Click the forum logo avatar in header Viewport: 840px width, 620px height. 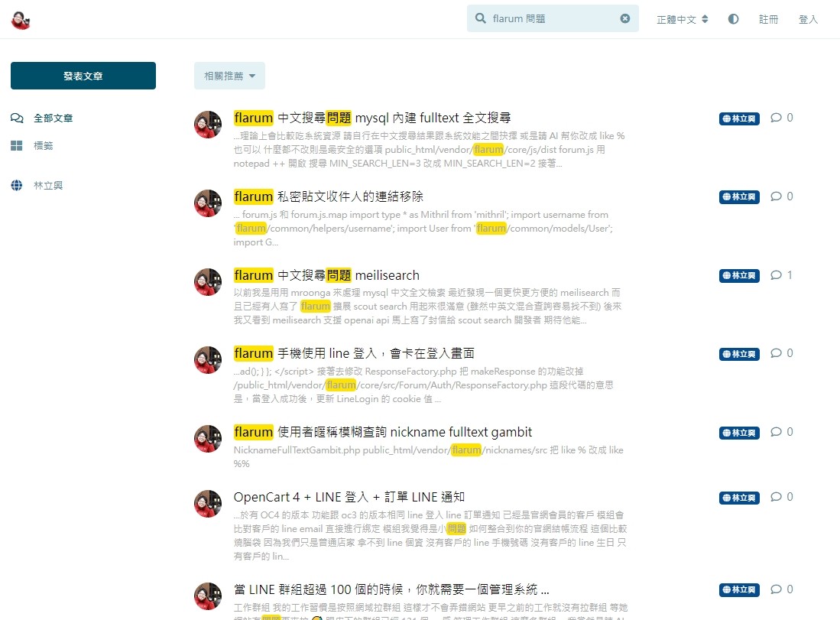click(21, 21)
